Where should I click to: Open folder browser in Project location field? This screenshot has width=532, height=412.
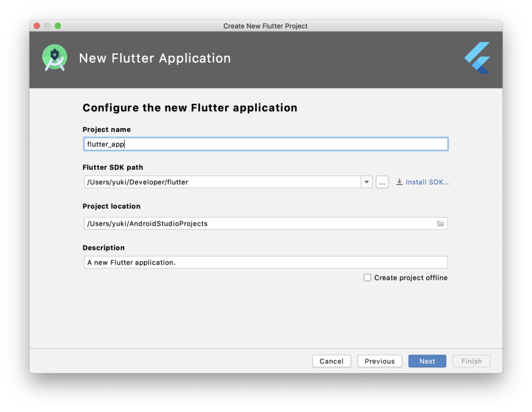click(x=440, y=224)
